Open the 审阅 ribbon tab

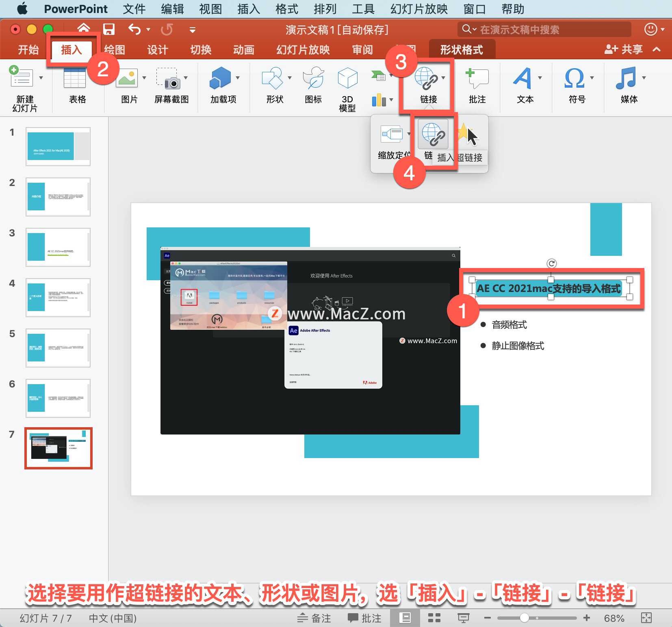[x=362, y=50]
